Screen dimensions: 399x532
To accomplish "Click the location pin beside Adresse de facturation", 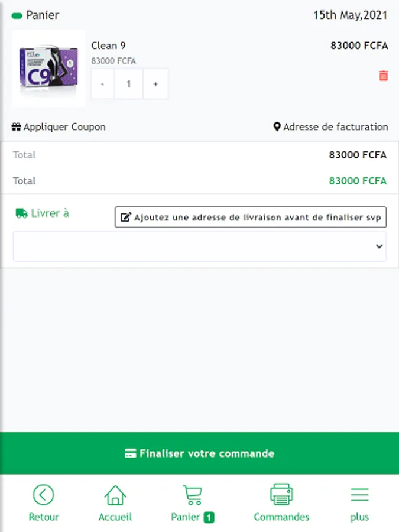I will click(x=277, y=127).
